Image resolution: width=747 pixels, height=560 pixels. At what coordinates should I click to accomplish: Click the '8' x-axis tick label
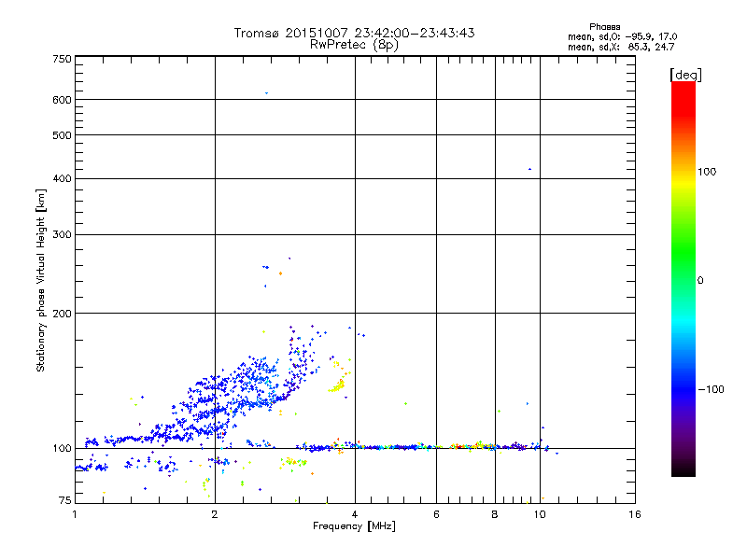click(495, 514)
